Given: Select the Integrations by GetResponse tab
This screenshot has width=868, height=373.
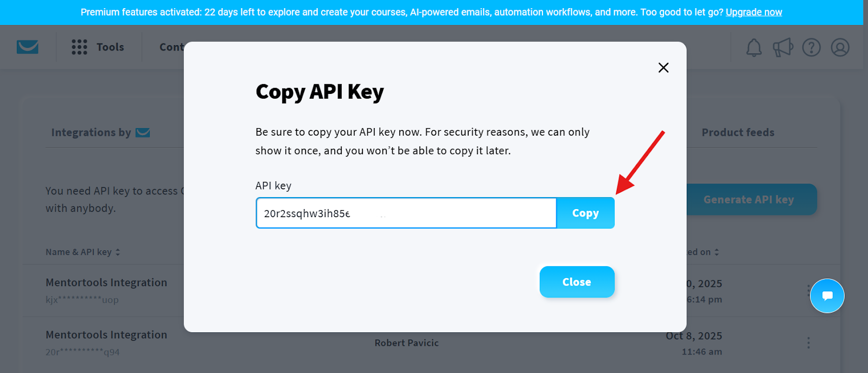Looking at the screenshot, I should click(100, 132).
